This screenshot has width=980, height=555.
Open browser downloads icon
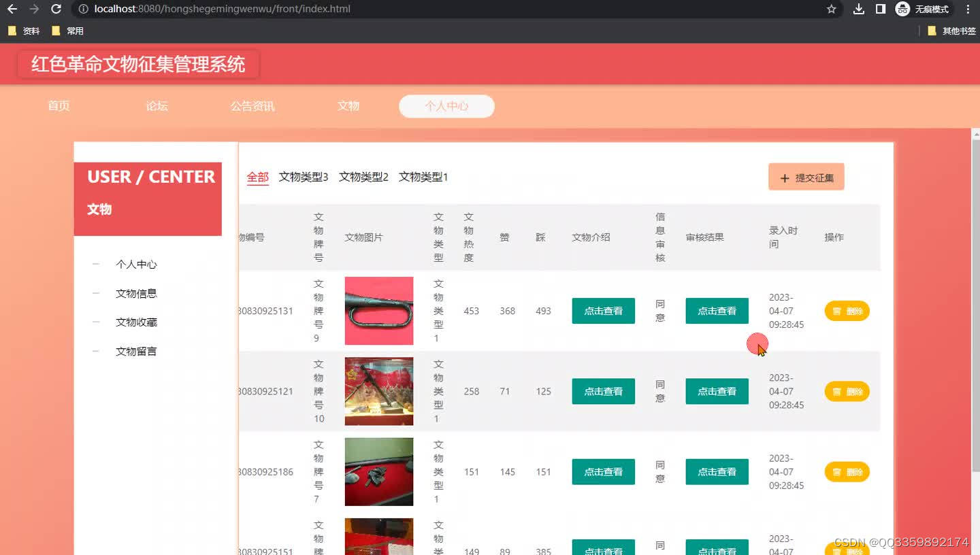pos(859,10)
